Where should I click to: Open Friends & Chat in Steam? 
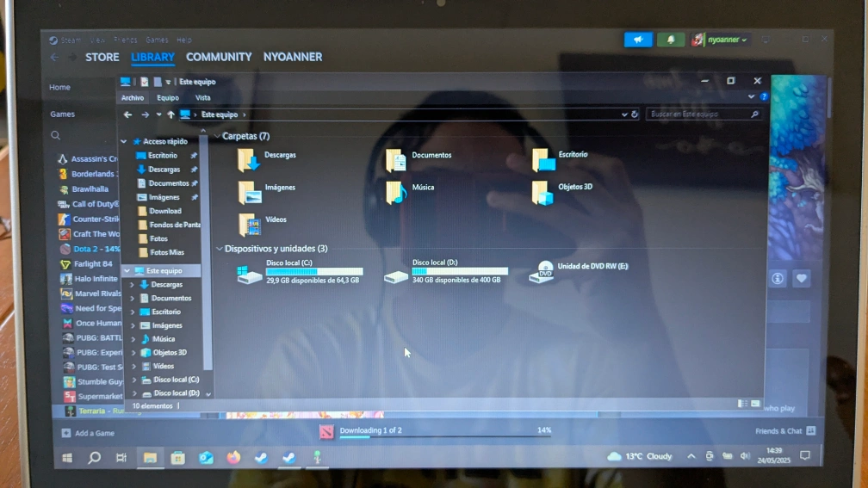[785, 431]
